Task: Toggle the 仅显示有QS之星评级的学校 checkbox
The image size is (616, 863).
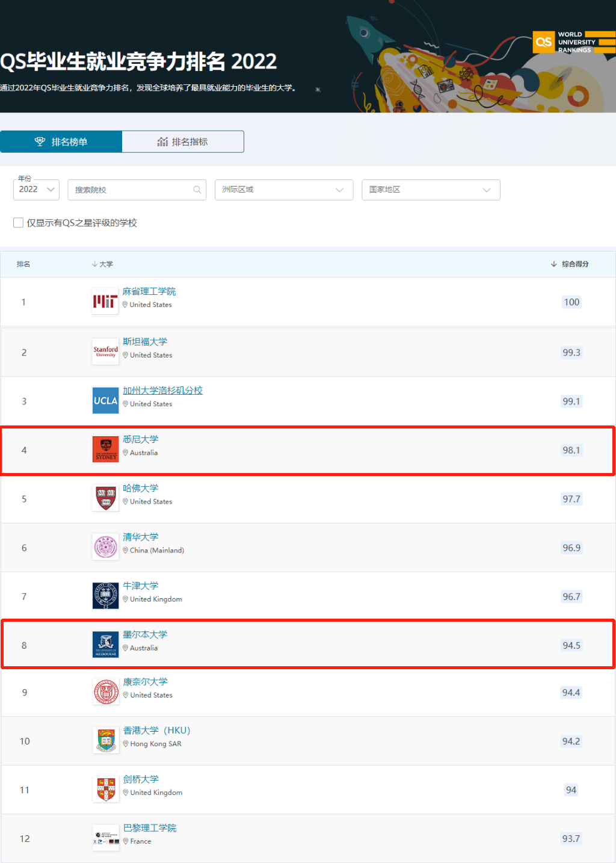Action: tap(19, 223)
